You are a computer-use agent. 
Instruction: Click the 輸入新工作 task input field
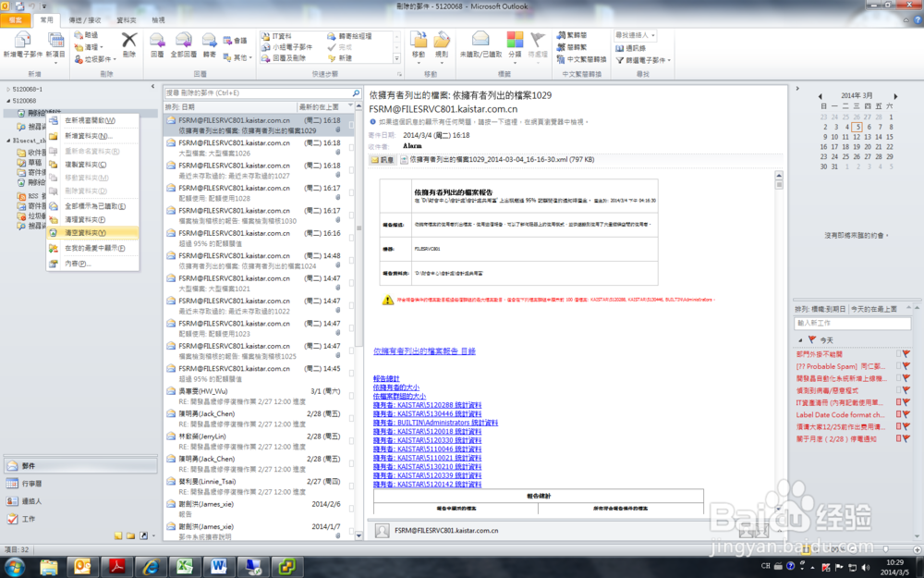(x=852, y=323)
